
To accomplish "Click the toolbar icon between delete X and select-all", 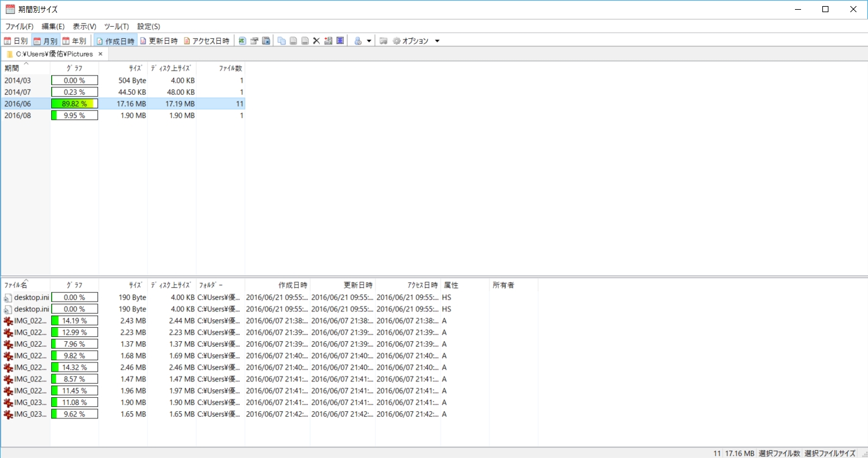I will coord(329,41).
